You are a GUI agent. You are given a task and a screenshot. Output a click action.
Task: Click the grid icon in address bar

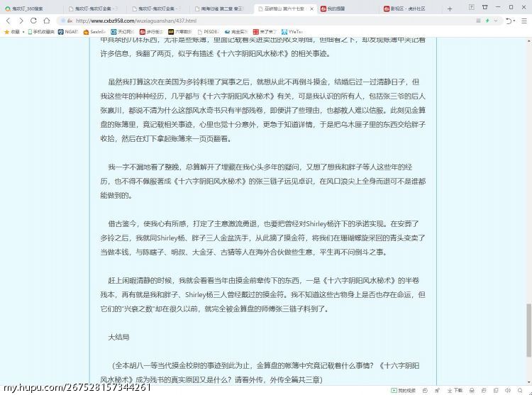point(478,21)
